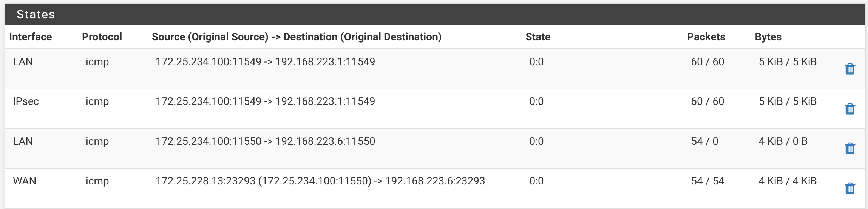Click the "54 / 0" packets value
This screenshot has width=868, height=209.
[x=704, y=141]
